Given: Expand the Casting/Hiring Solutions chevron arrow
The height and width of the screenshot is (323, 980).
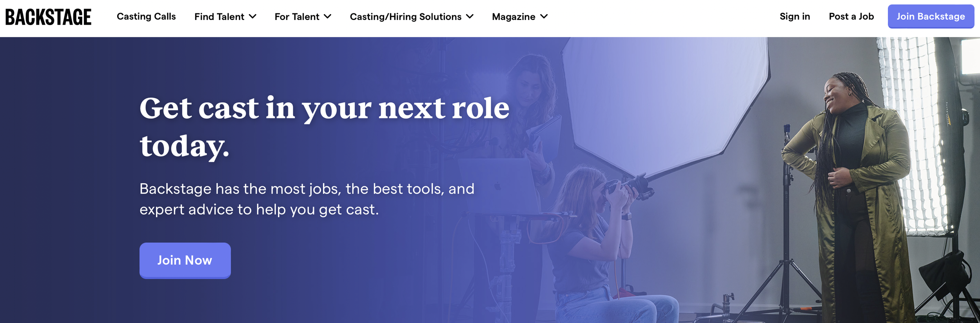Looking at the screenshot, I should coord(470,16).
